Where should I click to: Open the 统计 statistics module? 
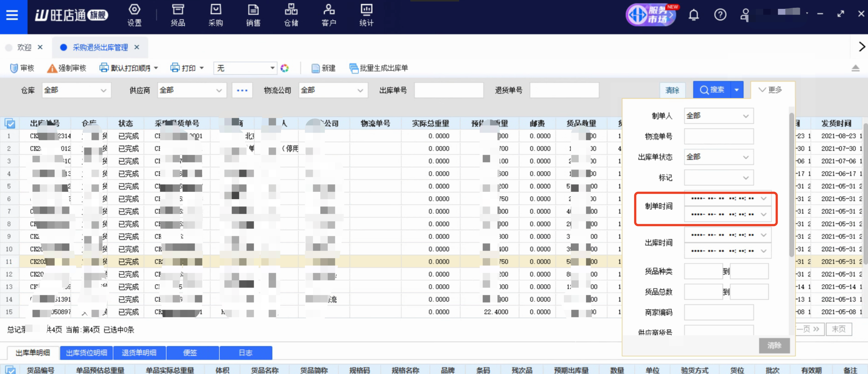point(366,15)
